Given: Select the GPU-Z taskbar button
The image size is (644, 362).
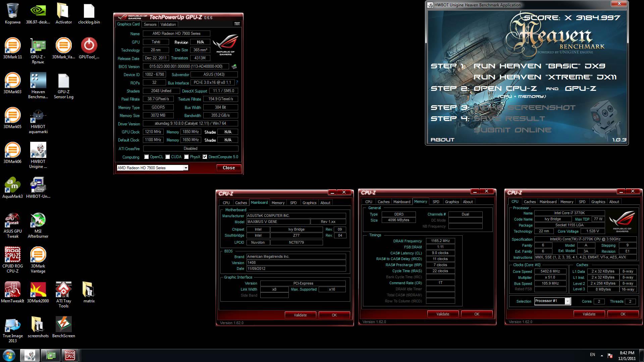Looking at the screenshot, I should tap(50, 355).
